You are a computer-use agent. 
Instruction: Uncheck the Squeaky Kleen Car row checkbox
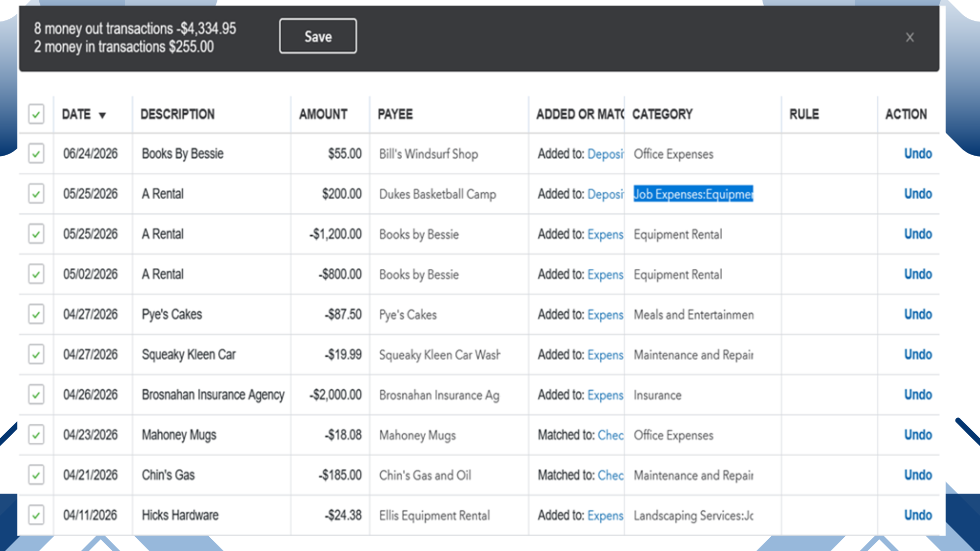[x=36, y=355]
